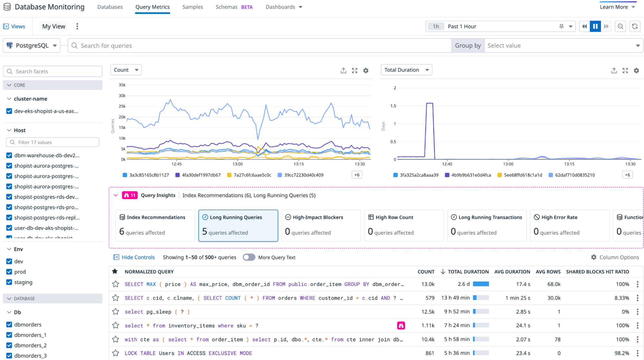Click Hide Controls to collapse the sidebar
The width and height of the screenshot is (644, 360).
tap(134, 257)
